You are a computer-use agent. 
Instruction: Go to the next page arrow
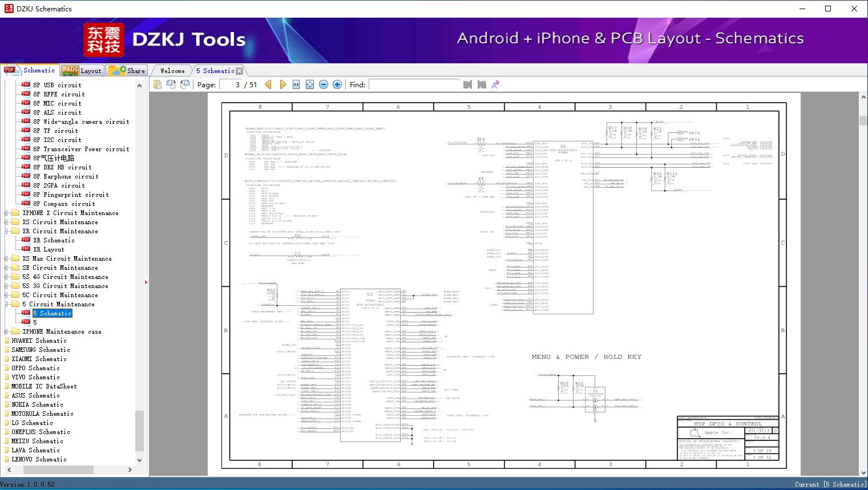[x=282, y=84]
